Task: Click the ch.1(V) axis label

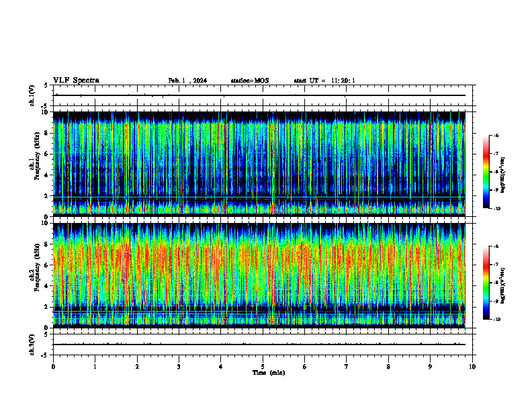Action: pos(32,95)
